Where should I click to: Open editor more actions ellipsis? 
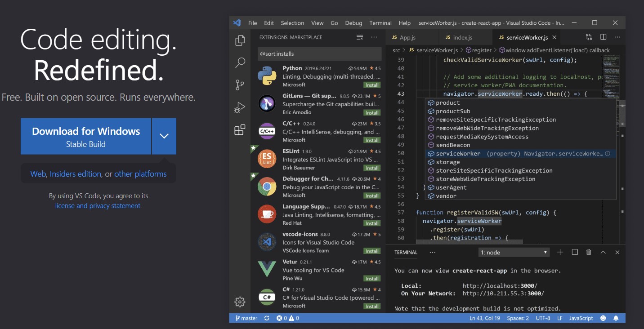(x=617, y=37)
